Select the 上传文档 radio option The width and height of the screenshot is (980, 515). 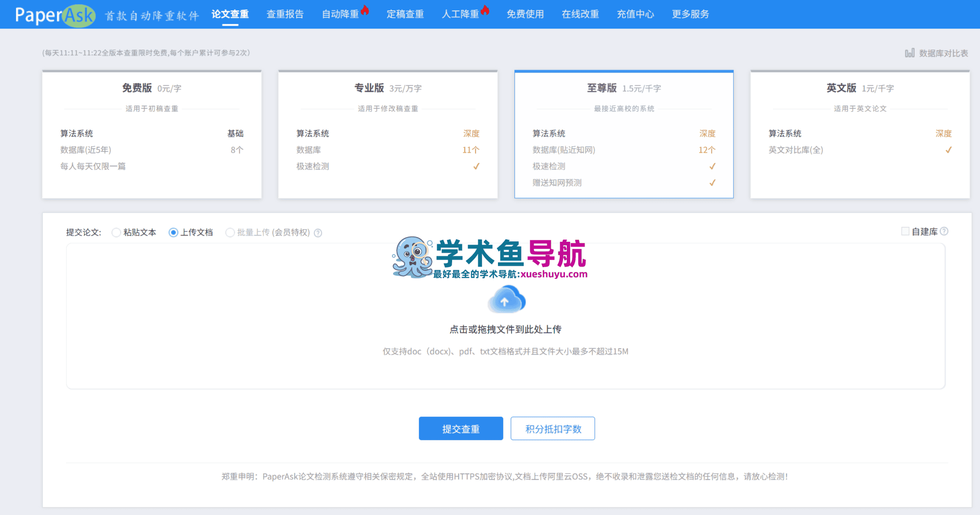pyautogui.click(x=173, y=232)
